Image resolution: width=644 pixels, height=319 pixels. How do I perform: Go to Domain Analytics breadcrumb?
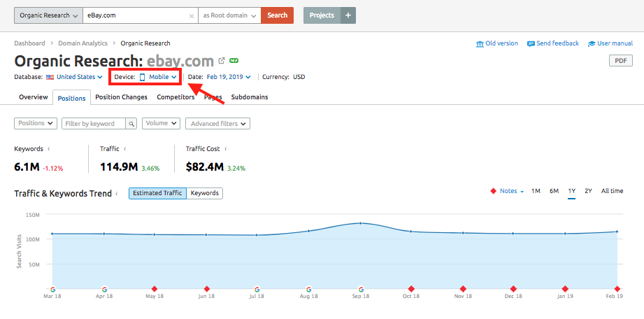tap(83, 43)
